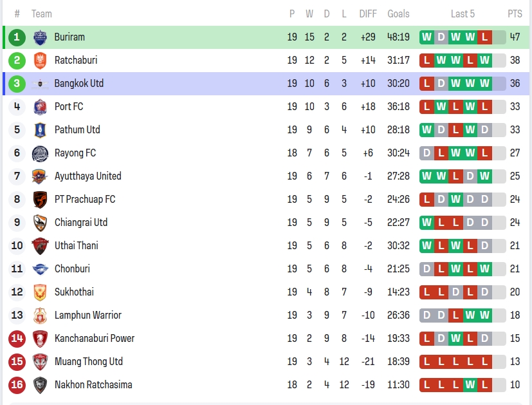Click the Rayong FC team logo
The image size is (532, 405).
click(40, 153)
